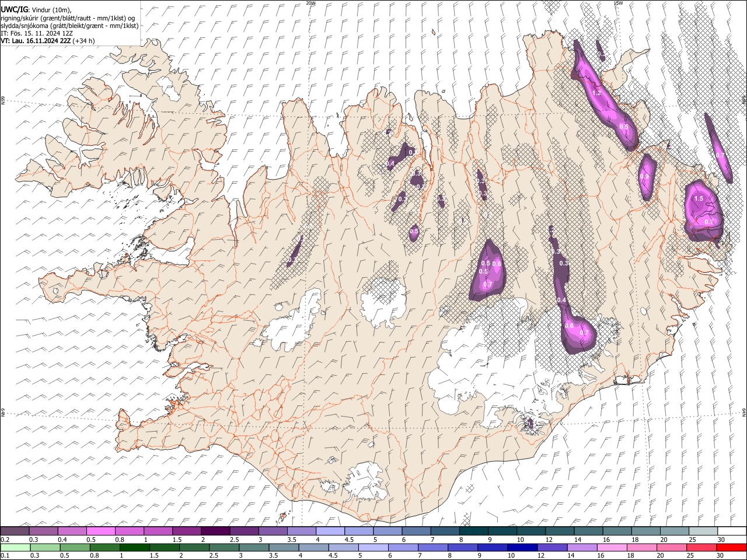The height and width of the screenshot is (560, 747).
Task: Click the violet swatch labeled 12 in the bottom legend row
Action: coord(553,547)
